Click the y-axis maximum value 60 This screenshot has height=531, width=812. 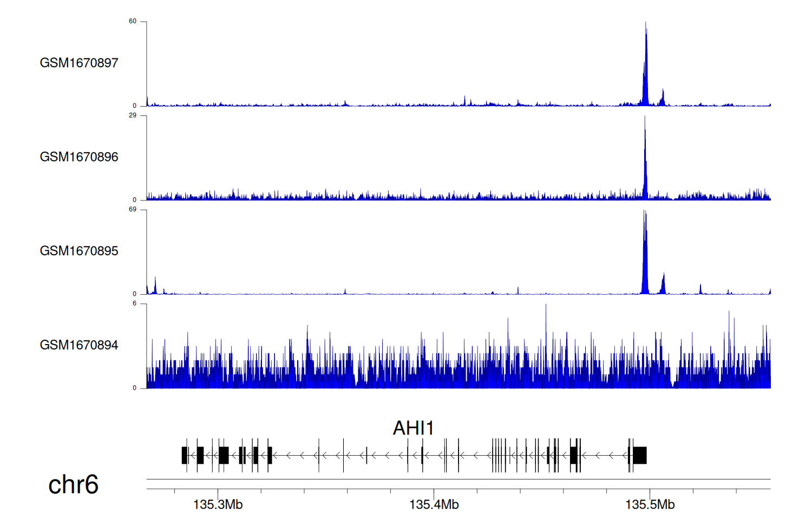(133, 22)
